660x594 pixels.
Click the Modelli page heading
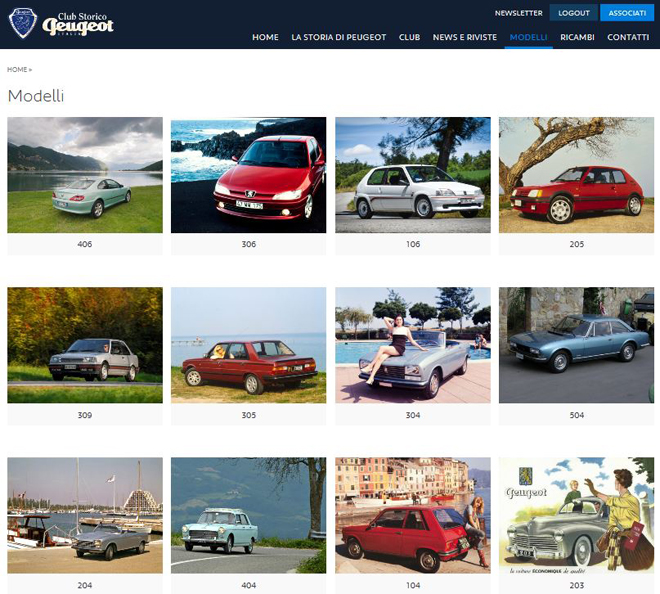point(36,96)
